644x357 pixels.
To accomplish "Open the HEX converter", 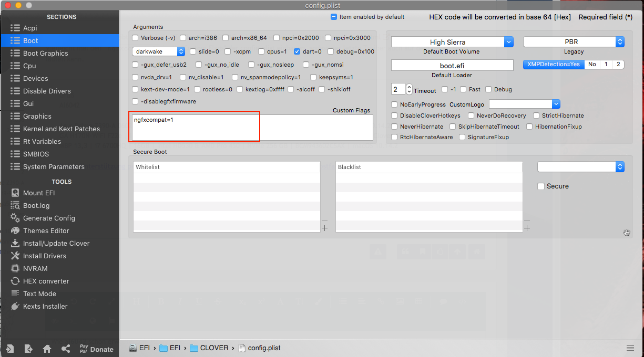I will [46, 281].
